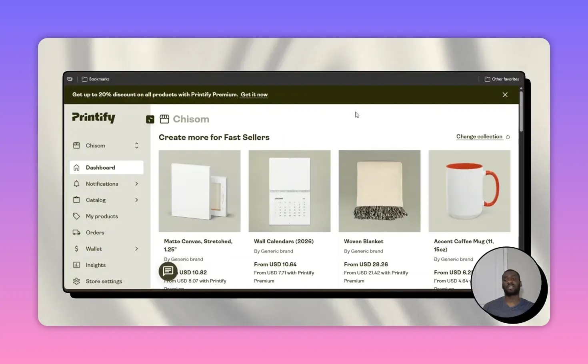The image size is (588, 364).
Task: Go to Dashboard in sidebar
Action: coord(106,168)
